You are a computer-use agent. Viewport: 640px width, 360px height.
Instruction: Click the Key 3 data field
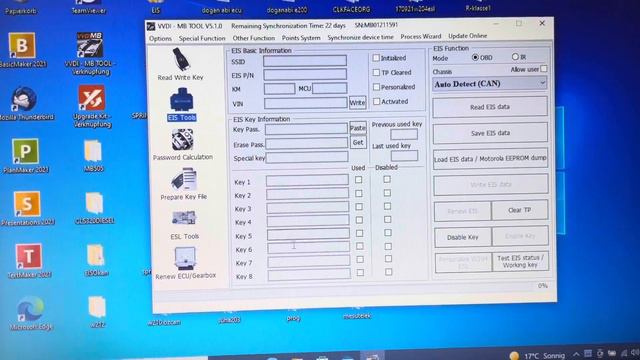[308, 208]
